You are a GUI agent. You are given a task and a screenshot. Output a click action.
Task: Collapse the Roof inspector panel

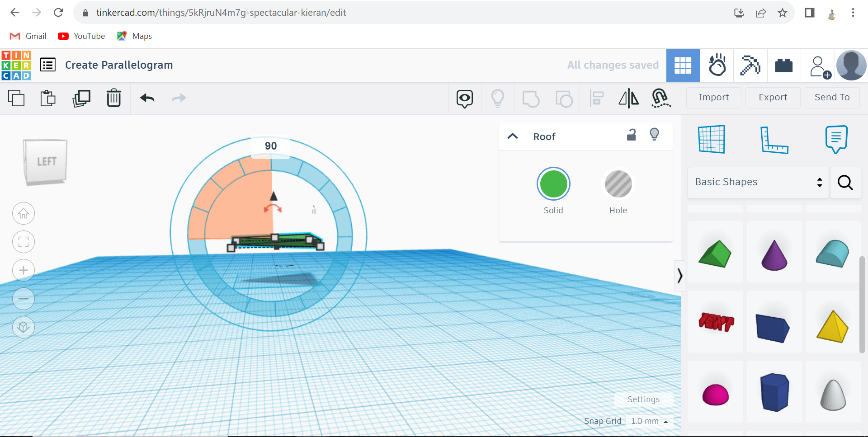(513, 136)
